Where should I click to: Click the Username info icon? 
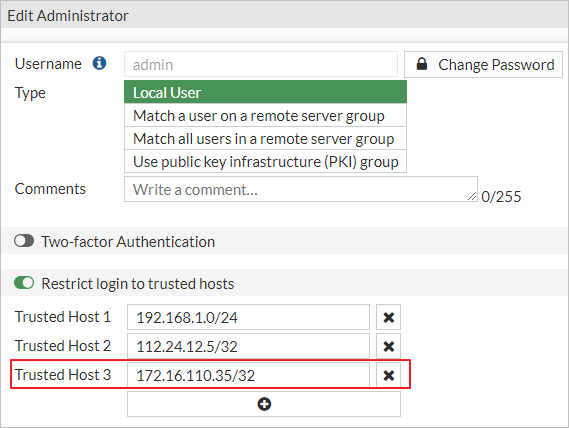click(x=99, y=63)
